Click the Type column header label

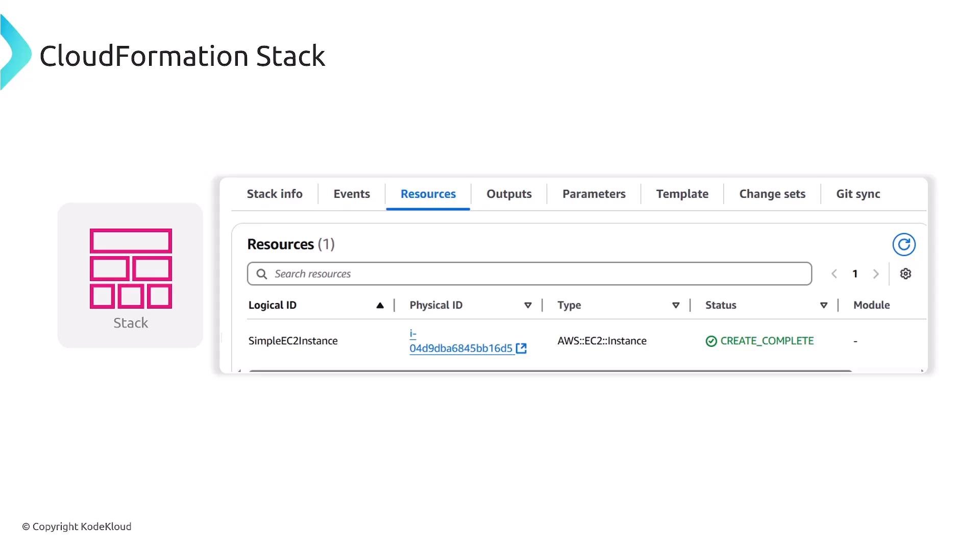coord(569,305)
